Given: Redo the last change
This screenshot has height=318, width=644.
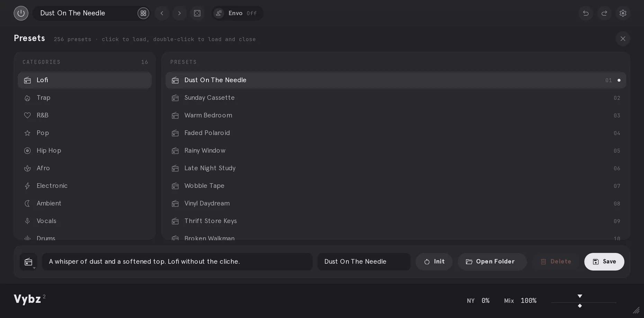Looking at the screenshot, I should (x=604, y=13).
